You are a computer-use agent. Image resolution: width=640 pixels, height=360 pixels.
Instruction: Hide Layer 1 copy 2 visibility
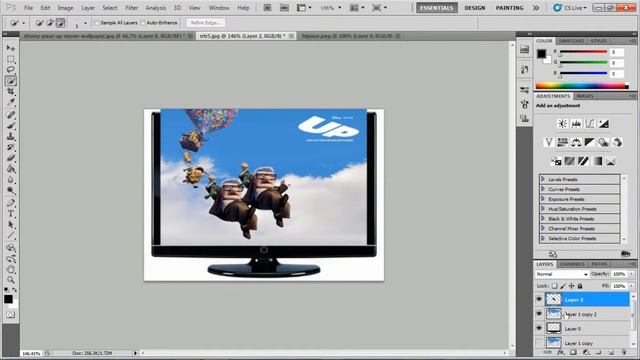tap(539, 314)
